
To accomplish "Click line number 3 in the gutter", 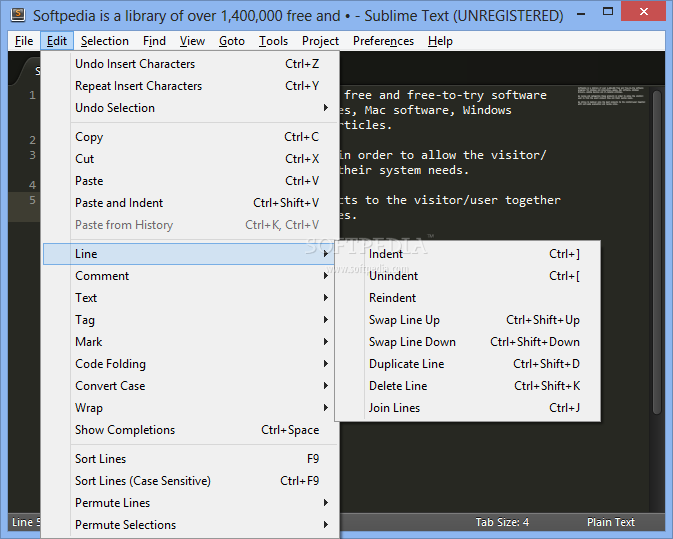I will point(33,155).
